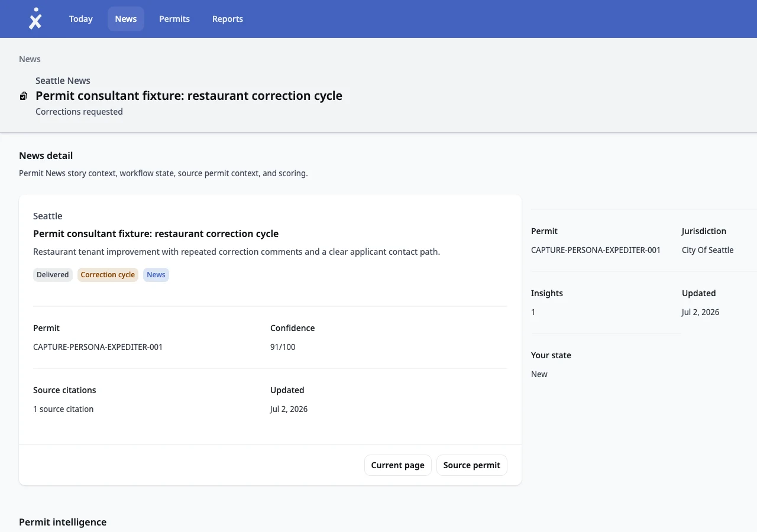The height and width of the screenshot is (532, 757).
Task: Click the 1 source citation text
Action: tap(63, 409)
